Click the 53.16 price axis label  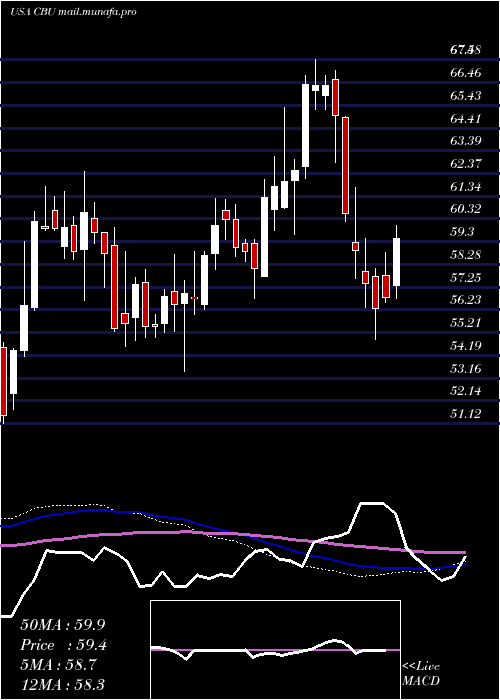[x=466, y=369]
